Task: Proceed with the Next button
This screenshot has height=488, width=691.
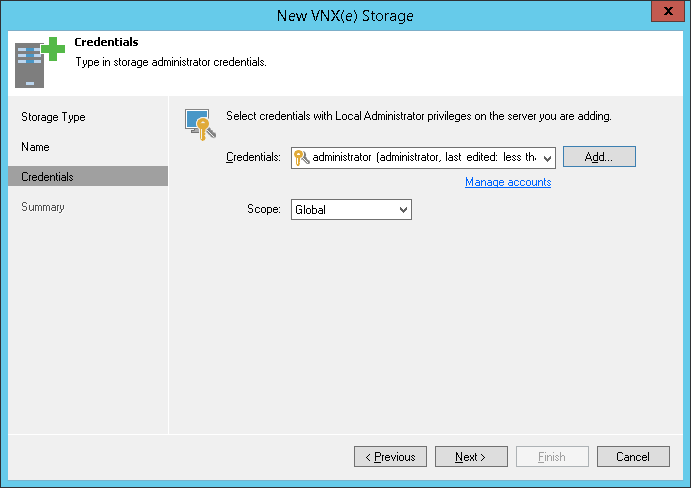Action: (471, 456)
